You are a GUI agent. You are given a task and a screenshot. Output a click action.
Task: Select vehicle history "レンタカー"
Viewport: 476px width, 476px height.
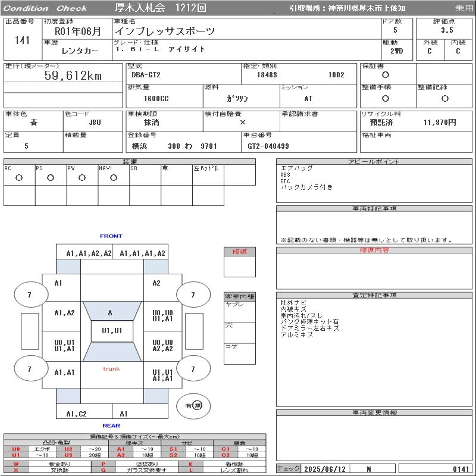click(x=80, y=51)
